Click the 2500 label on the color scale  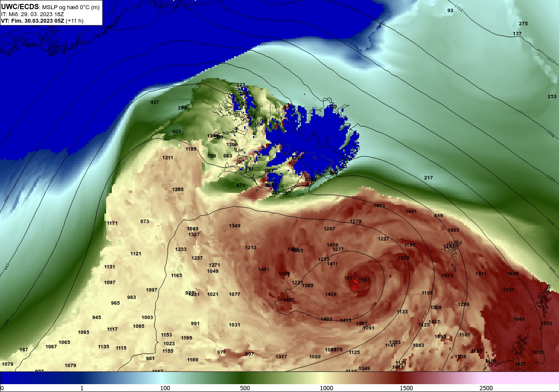486,388
